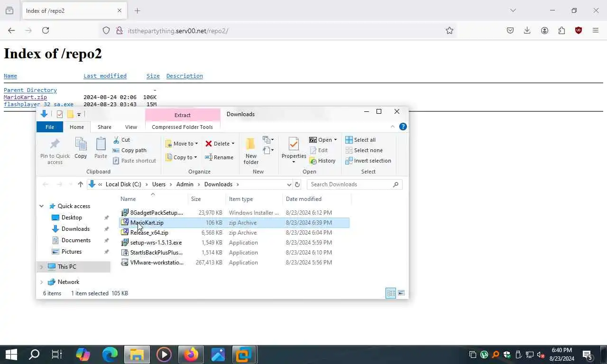The height and width of the screenshot is (364, 607).
Task: Bookmark this page with the star icon
Action: 450,30
